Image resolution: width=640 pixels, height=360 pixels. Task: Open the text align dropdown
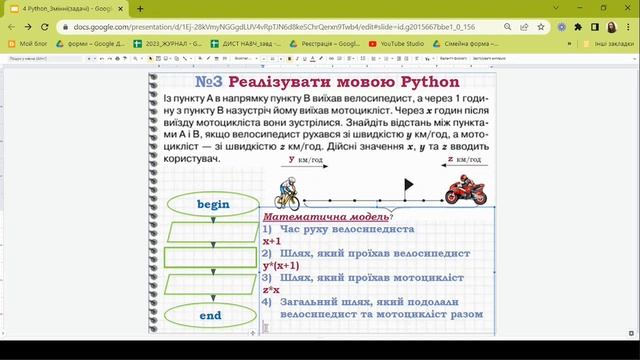pyautogui.click(x=351, y=59)
